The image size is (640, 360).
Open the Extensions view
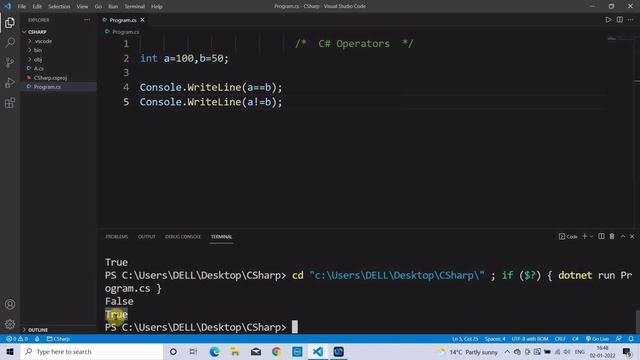[x=10, y=103]
